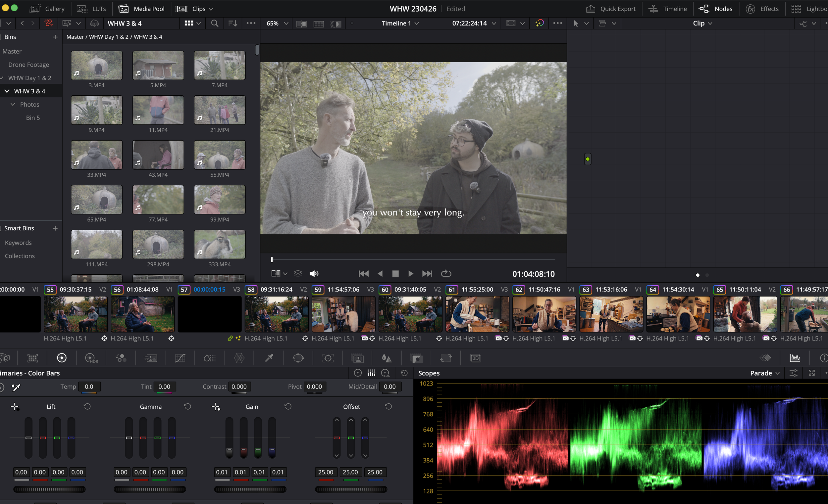Image resolution: width=828 pixels, height=504 pixels.
Task: Open the Key palette
Action: pyautogui.click(x=416, y=358)
